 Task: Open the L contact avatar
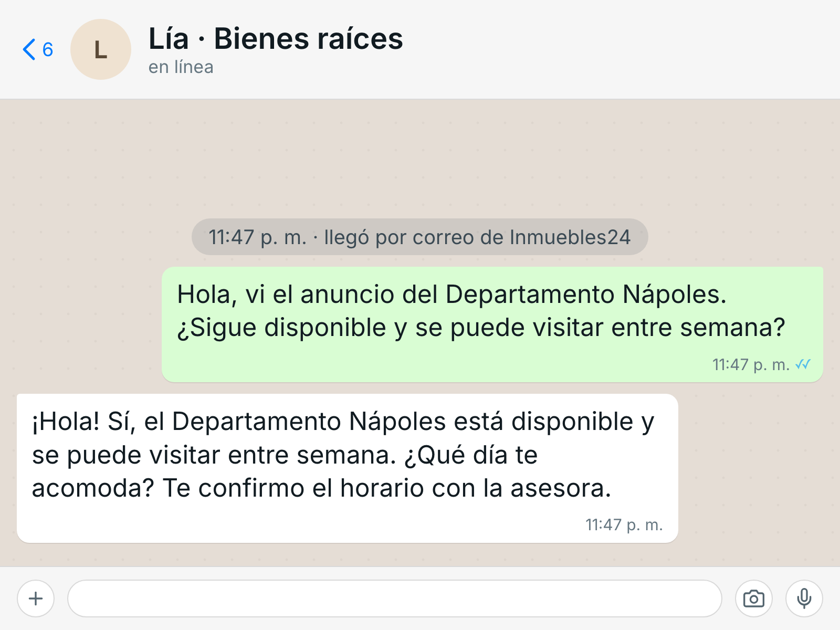[x=101, y=49]
